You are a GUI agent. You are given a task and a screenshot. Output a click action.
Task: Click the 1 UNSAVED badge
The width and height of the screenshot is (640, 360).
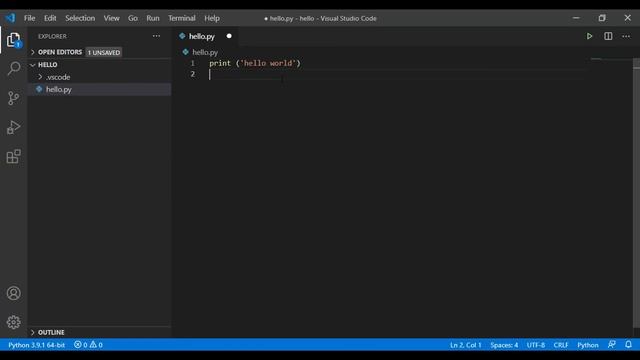tap(104, 52)
